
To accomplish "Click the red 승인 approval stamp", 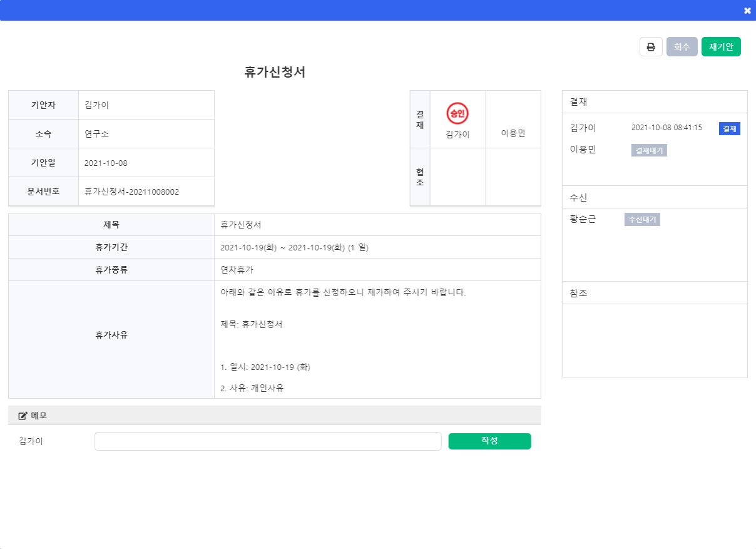I will (457, 113).
